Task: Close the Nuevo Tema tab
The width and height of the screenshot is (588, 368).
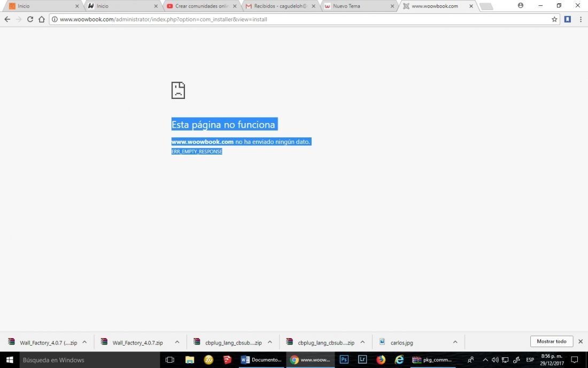Action: click(x=392, y=6)
